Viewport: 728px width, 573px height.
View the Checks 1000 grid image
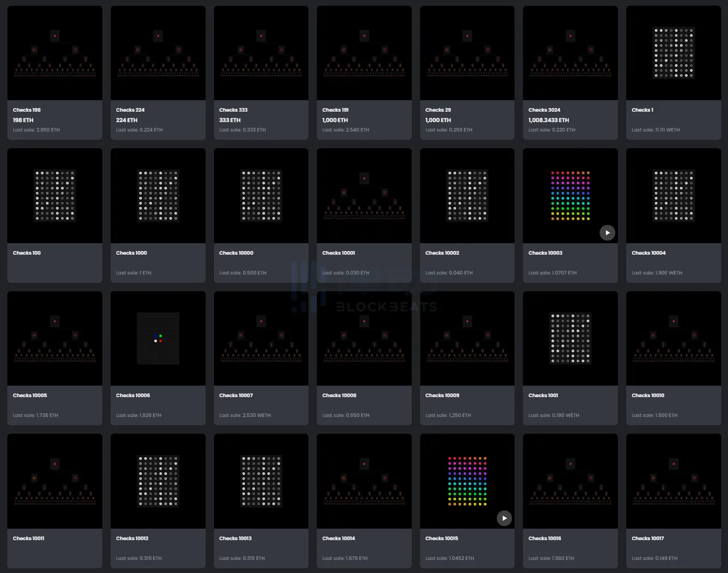(158, 196)
